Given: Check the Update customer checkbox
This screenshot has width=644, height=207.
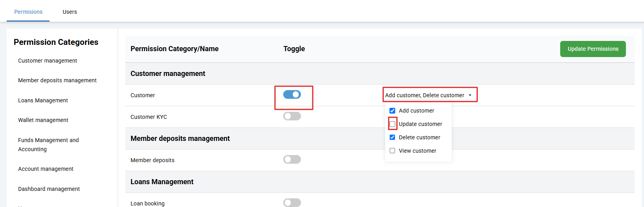Looking at the screenshot, I should [x=392, y=124].
